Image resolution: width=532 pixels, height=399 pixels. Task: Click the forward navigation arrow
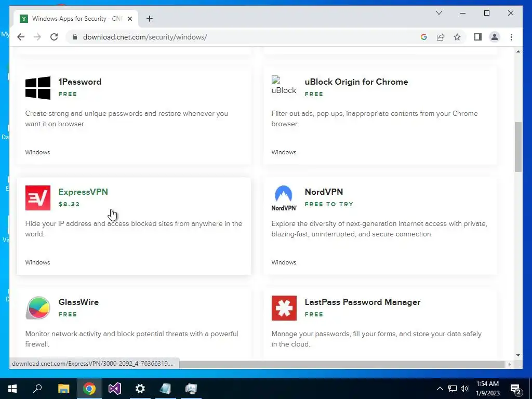point(37,37)
